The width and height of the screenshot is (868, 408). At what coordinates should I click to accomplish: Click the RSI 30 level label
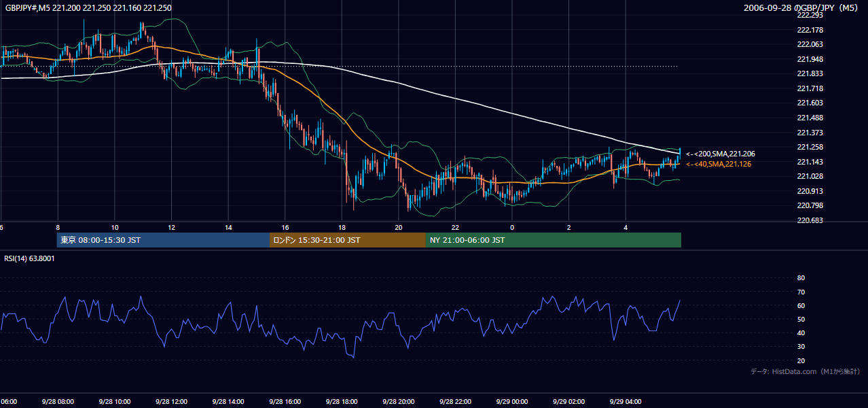(x=801, y=346)
